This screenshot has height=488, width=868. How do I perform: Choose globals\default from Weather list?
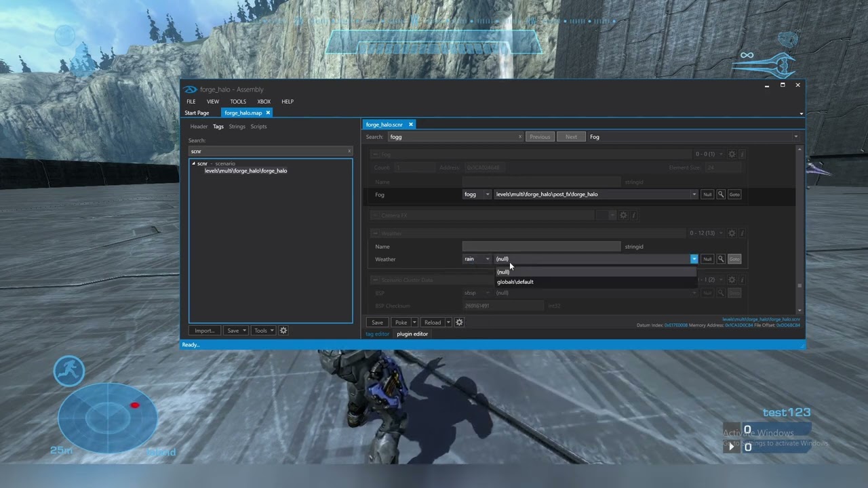tap(596, 282)
